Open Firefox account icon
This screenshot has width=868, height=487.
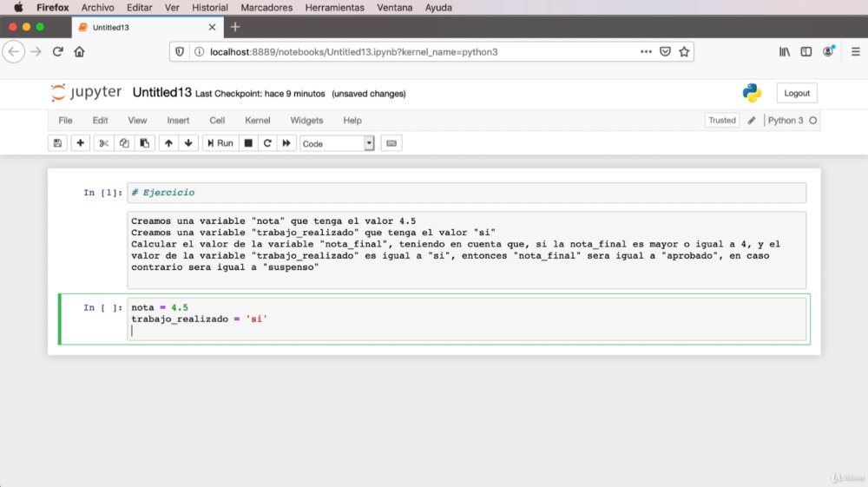coord(828,51)
